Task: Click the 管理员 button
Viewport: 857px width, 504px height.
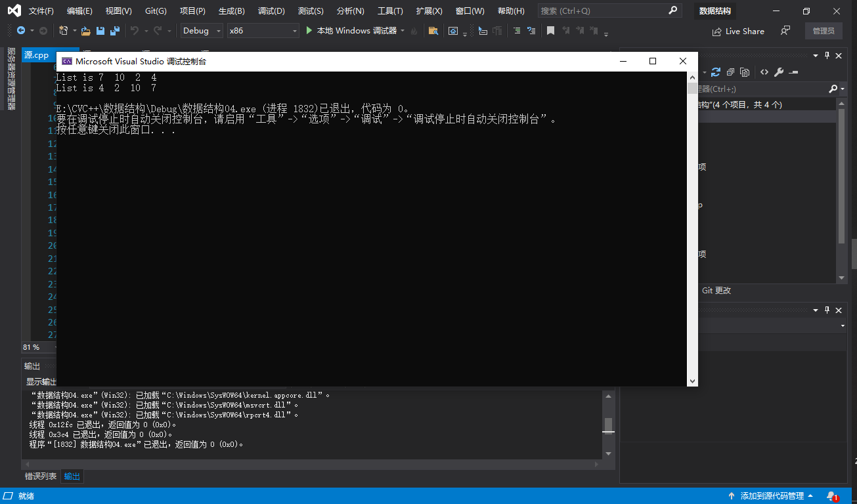Action: (824, 31)
